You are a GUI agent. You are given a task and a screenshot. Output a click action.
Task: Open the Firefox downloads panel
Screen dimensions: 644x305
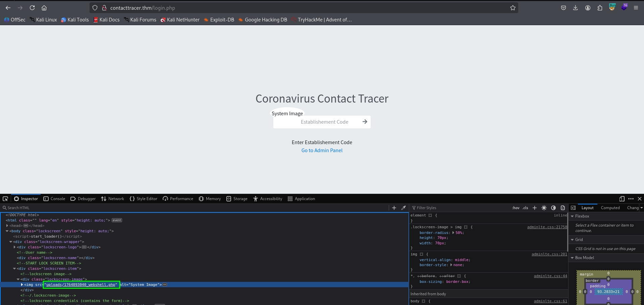point(576,8)
